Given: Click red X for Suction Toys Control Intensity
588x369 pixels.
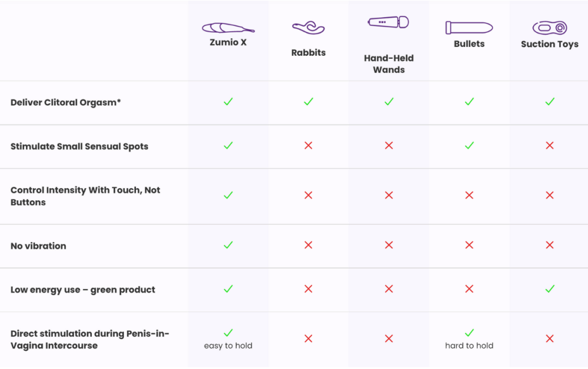Looking at the screenshot, I should click(x=549, y=195).
